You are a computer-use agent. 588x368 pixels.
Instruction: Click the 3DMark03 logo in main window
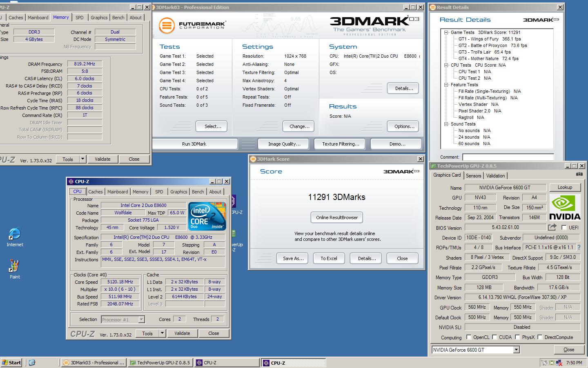click(374, 25)
